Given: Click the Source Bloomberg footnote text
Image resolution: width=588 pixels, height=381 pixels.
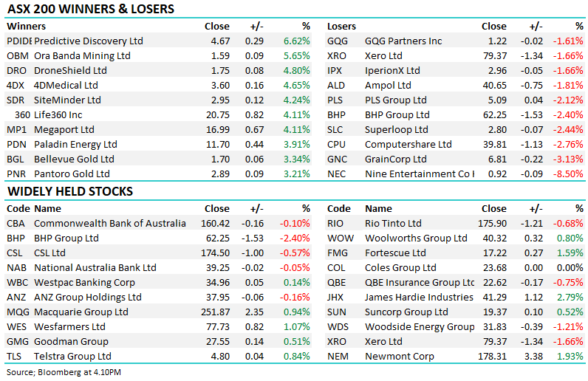Looking at the screenshot, I should pyautogui.click(x=64, y=372).
